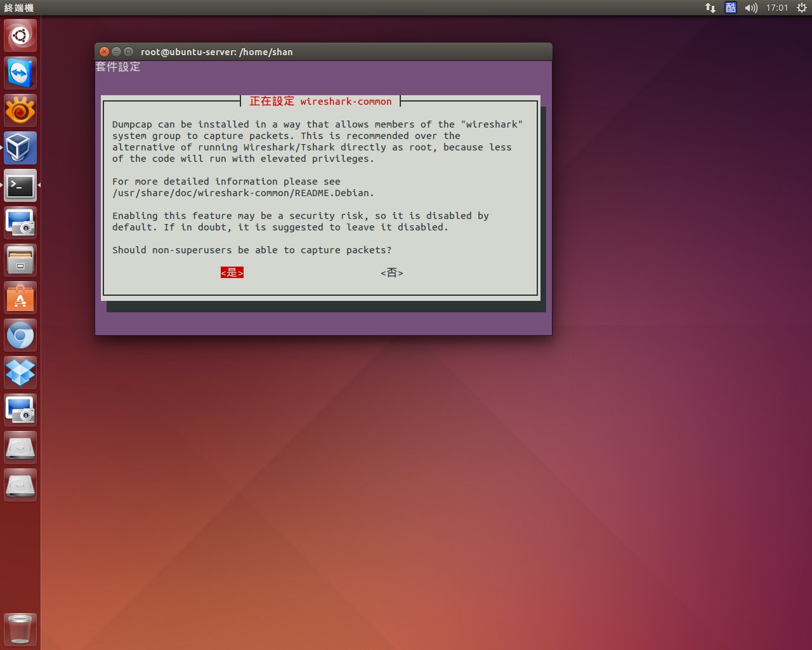This screenshot has height=650, width=812.
Task: Open the first disk drive icon
Action: (20, 448)
